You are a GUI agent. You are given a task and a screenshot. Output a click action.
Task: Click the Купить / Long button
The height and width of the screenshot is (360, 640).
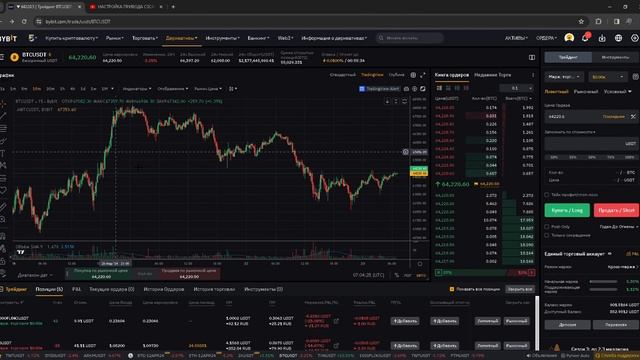point(567,210)
